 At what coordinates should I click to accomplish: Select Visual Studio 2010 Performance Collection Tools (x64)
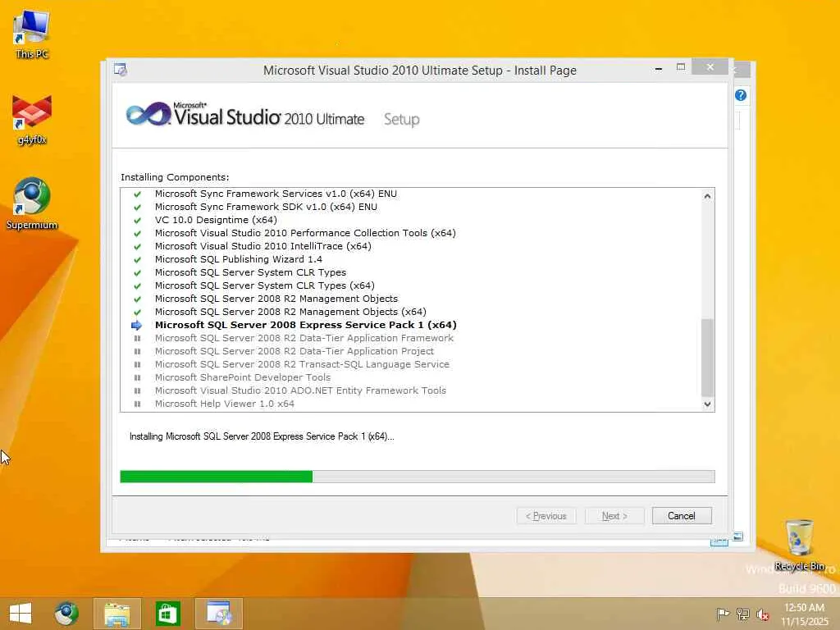point(305,233)
